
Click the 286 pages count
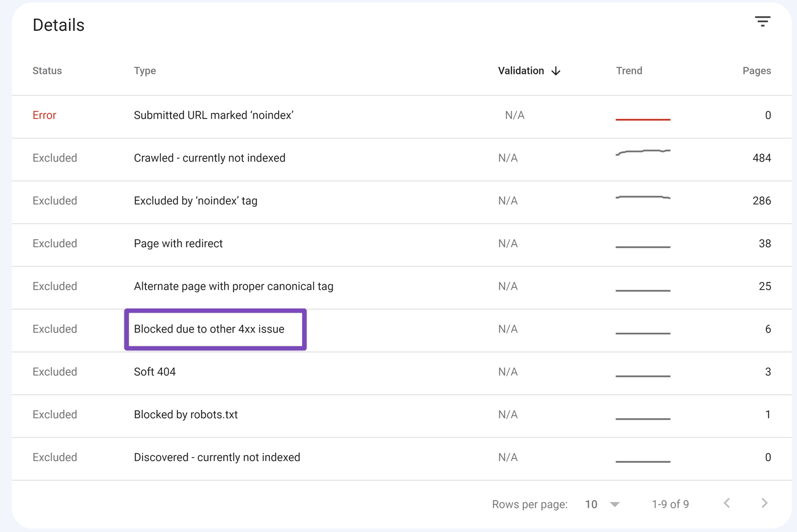click(761, 201)
